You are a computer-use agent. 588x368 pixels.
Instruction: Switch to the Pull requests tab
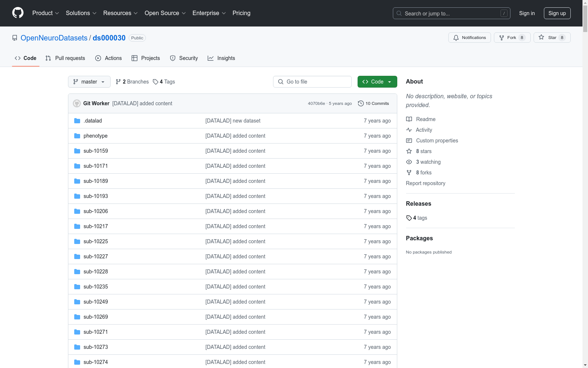[65, 58]
